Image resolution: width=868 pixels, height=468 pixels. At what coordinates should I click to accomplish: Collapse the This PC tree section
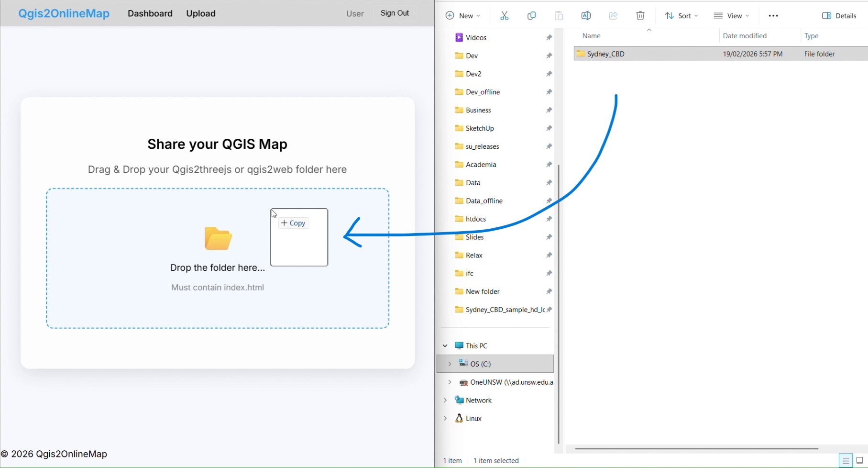(445, 345)
